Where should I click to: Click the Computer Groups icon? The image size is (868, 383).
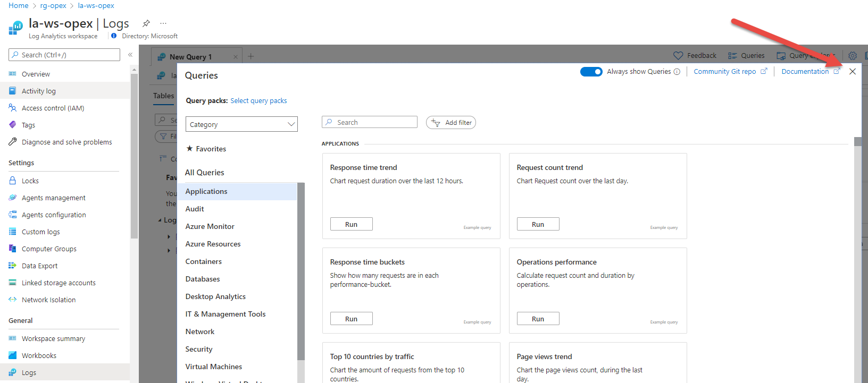pos(13,249)
